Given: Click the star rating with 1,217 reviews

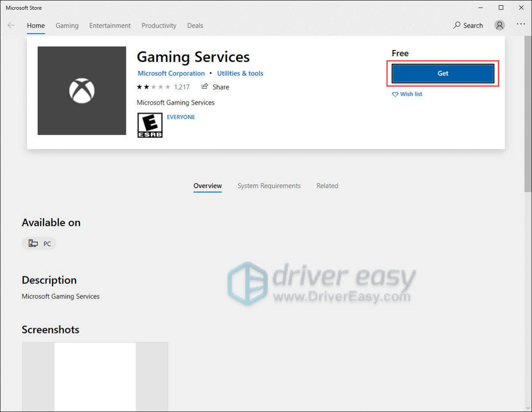Looking at the screenshot, I should (163, 87).
